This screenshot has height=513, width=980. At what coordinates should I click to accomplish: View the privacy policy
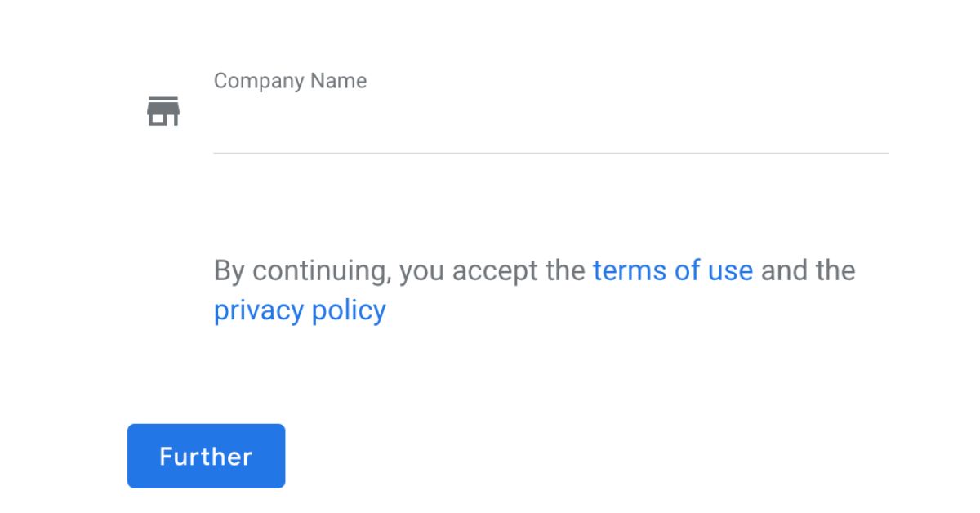point(300,310)
